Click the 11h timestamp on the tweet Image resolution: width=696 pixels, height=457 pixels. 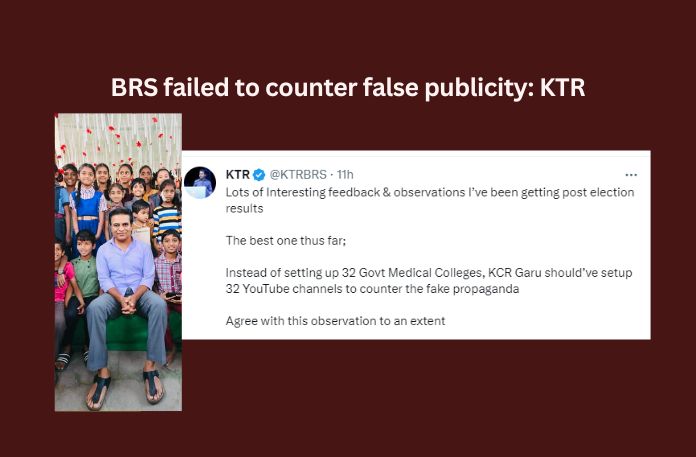click(x=345, y=175)
